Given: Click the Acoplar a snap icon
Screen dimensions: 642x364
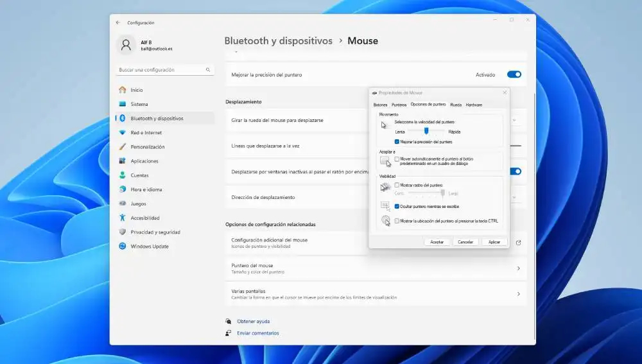Looking at the screenshot, I should point(385,161).
